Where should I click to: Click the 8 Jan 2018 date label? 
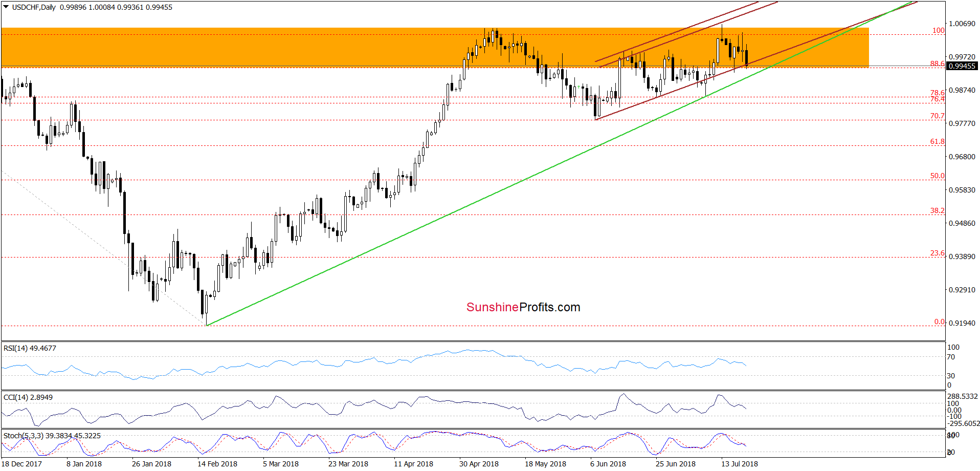coord(84,464)
